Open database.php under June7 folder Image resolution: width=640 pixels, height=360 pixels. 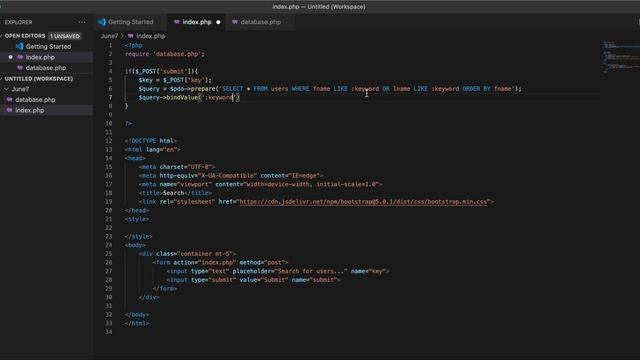point(35,100)
